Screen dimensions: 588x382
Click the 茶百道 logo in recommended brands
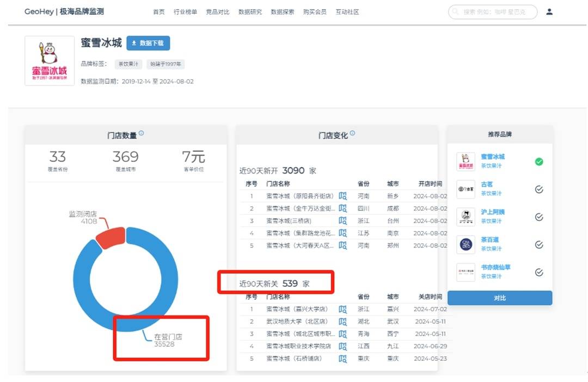(x=465, y=245)
